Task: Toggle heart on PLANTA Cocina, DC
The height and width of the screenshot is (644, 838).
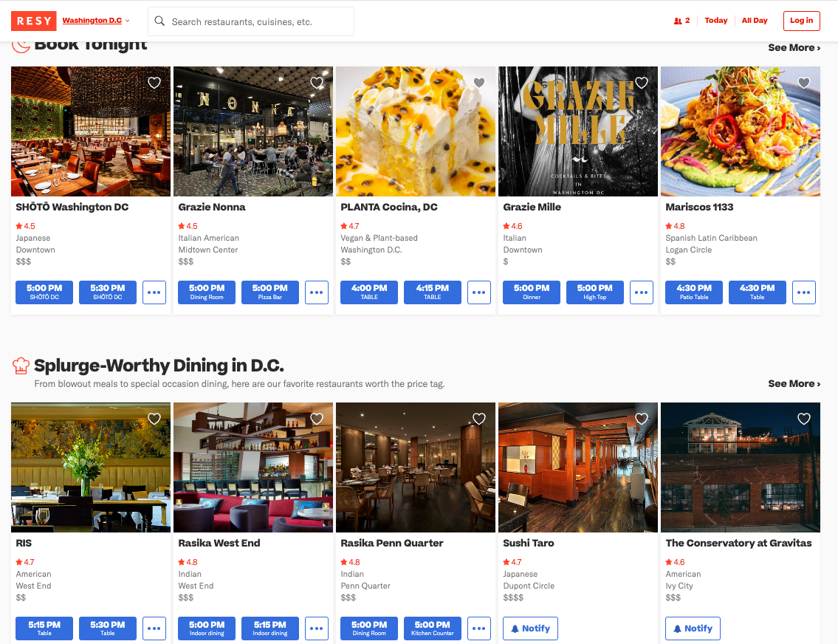Action: (x=479, y=83)
